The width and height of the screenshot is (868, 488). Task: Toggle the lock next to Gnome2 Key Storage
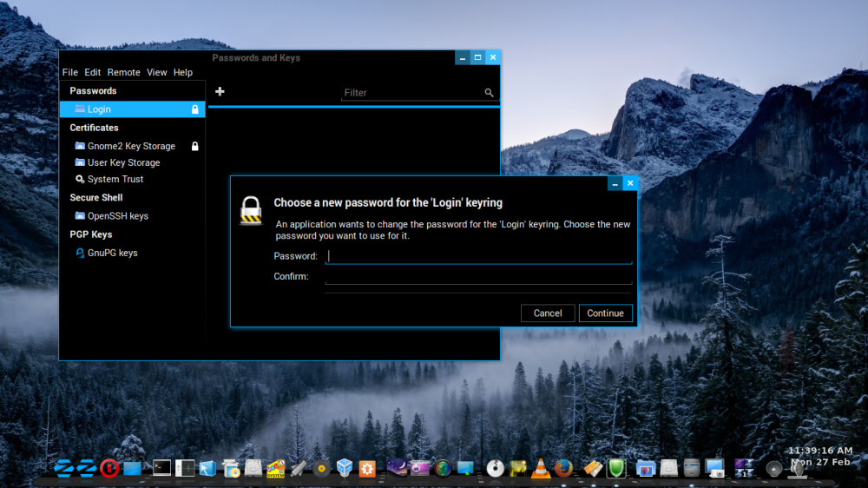(x=194, y=146)
